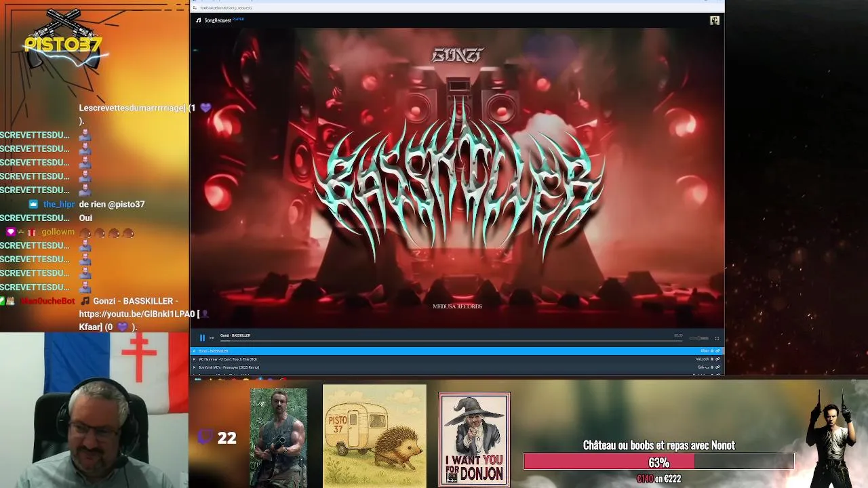Remove Bomfunk MC's Freestyler from queue
This screenshot has width=868, height=488.
pos(194,367)
